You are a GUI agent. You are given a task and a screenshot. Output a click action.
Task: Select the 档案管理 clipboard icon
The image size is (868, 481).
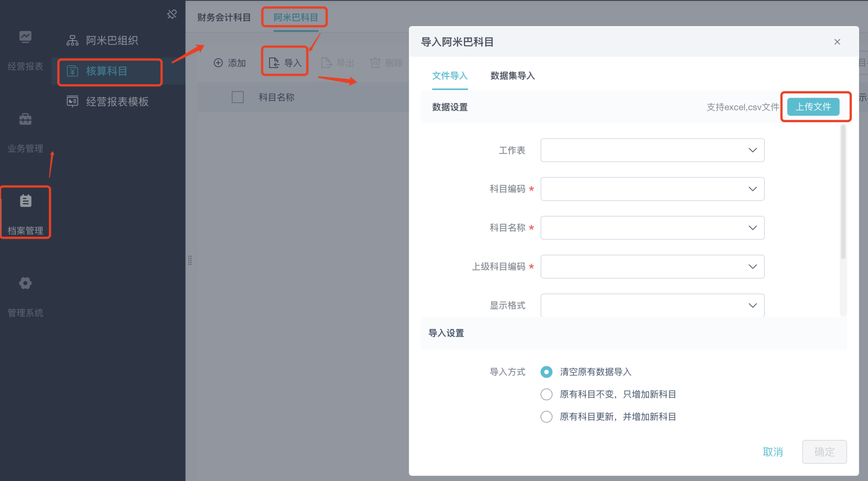25,201
